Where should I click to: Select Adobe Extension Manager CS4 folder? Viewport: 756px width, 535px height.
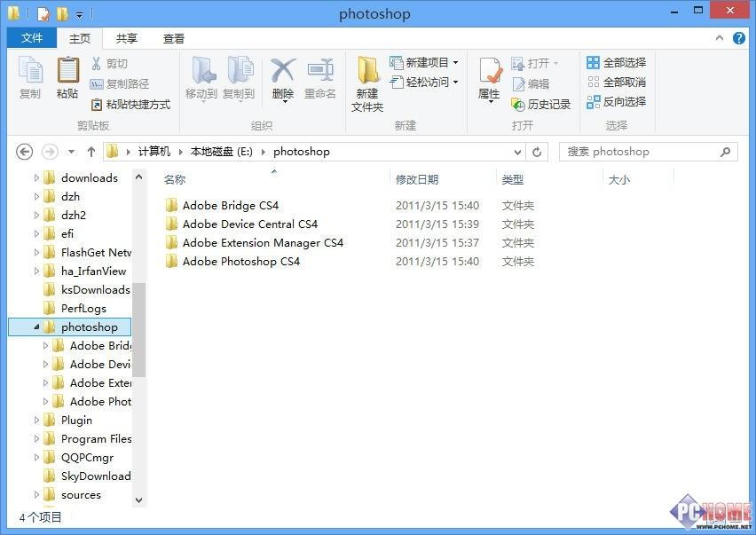254,242
